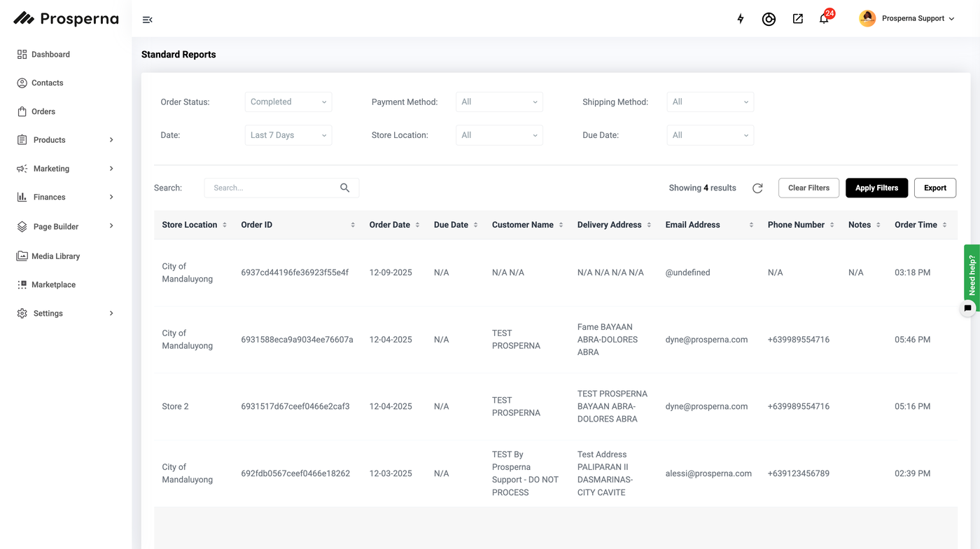Export the report
This screenshot has width=980, height=549.
click(935, 188)
